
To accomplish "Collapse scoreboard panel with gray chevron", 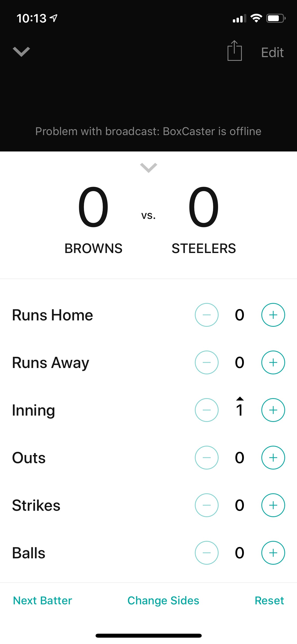I will (x=149, y=168).
